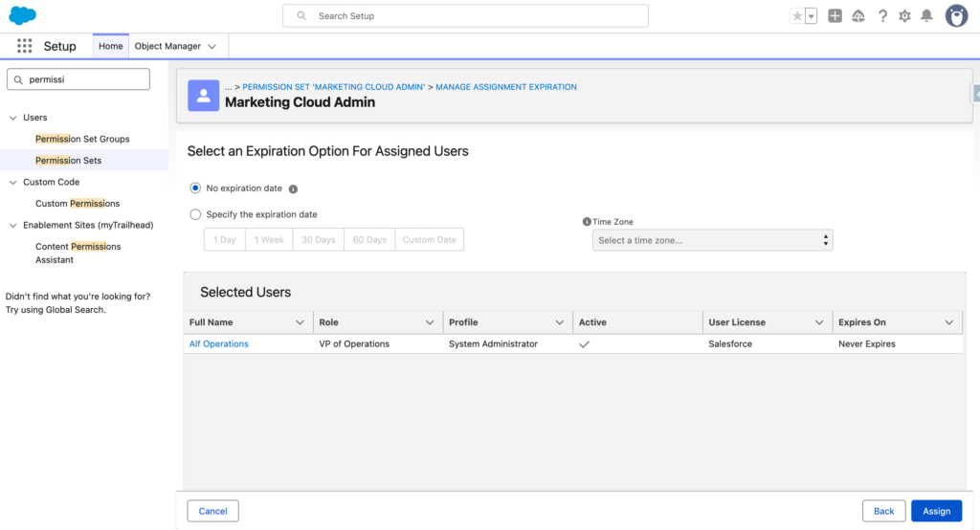Open the Notifications bell
The width and height of the screenshot is (980, 530).
(926, 16)
